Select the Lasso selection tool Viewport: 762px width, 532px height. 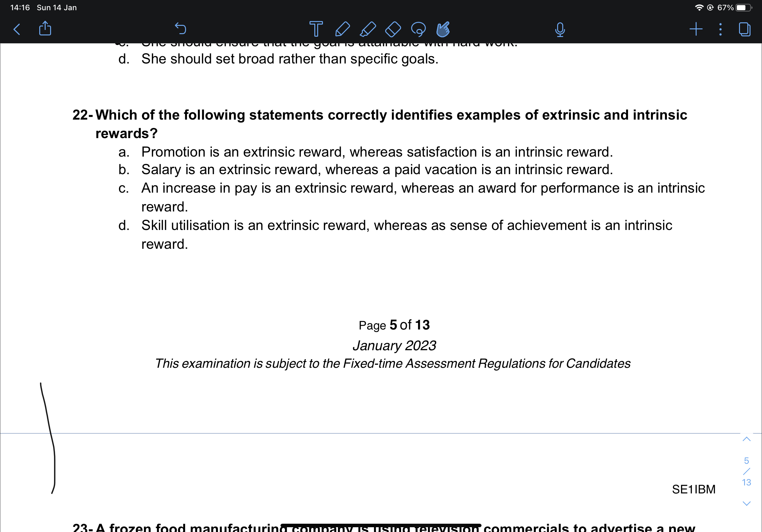pos(418,29)
